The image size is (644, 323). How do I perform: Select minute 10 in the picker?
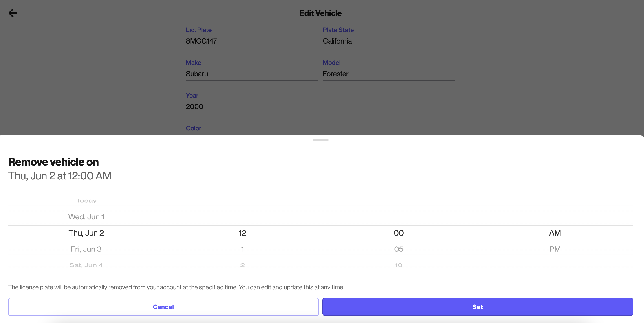tap(399, 265)
